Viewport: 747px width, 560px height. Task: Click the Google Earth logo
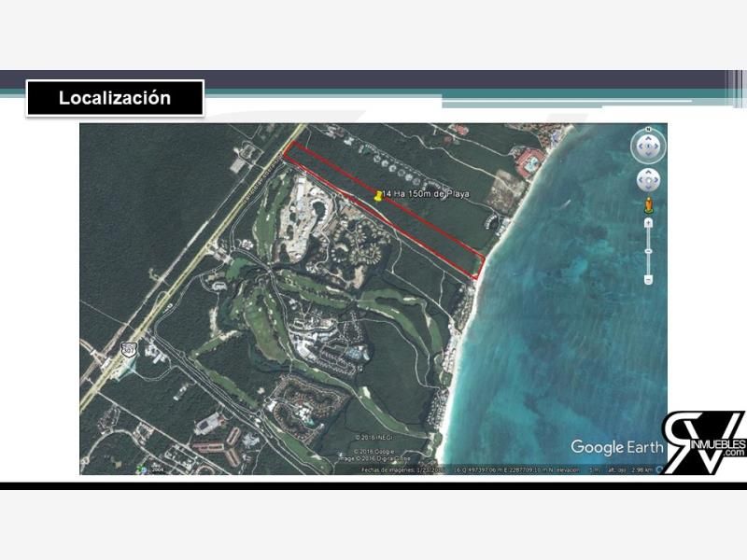point(617,447)
